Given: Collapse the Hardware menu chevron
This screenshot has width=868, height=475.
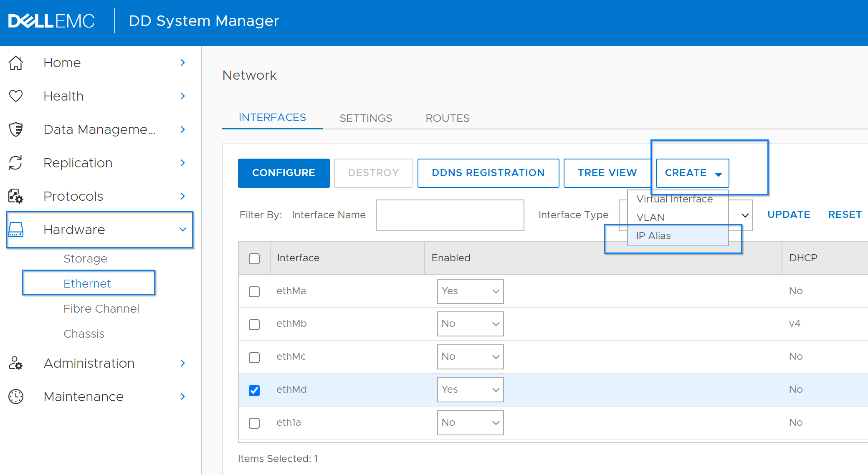Looking at the screenshot, I should coord(182,230).
